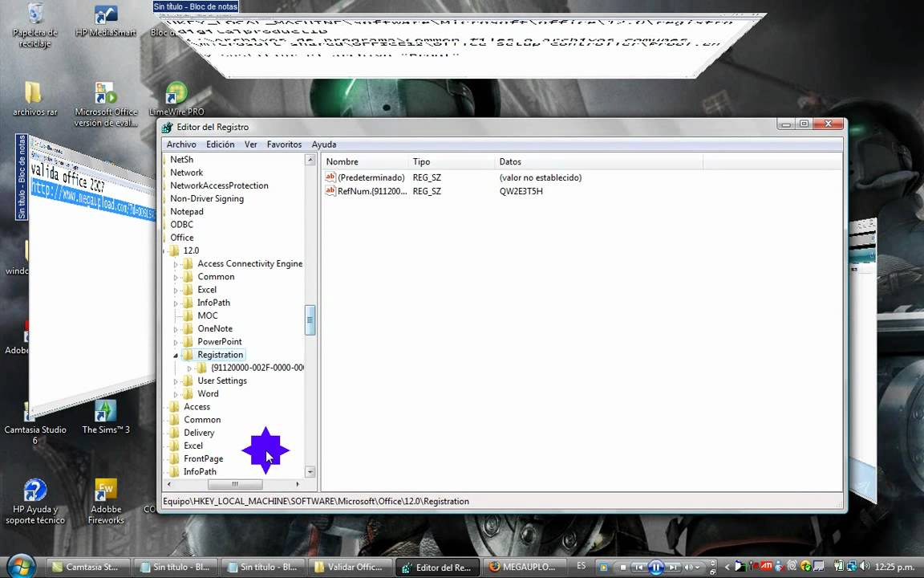Expand the Access Connectivity Engine key
This screenshot has height=578, width=924.
coord(176,264)
